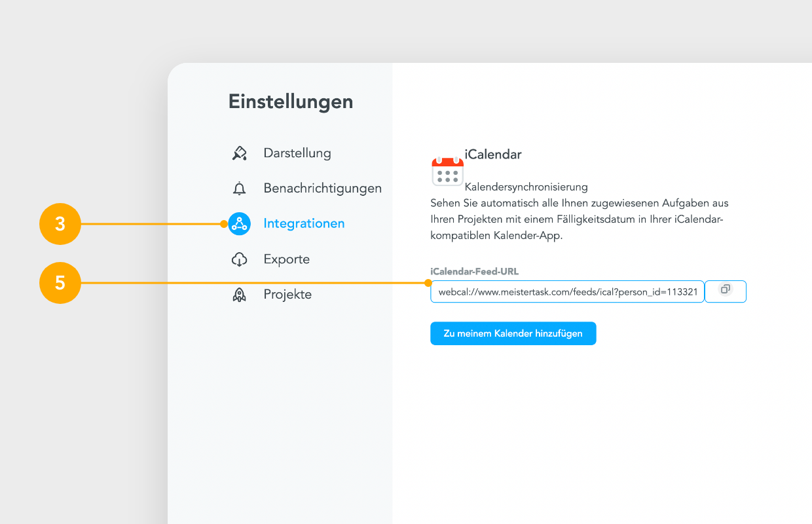Screen dimensions: 812x524
Task: Click Zu meinem Kalender hinzufügen button
Action: [x=513, y=333]
